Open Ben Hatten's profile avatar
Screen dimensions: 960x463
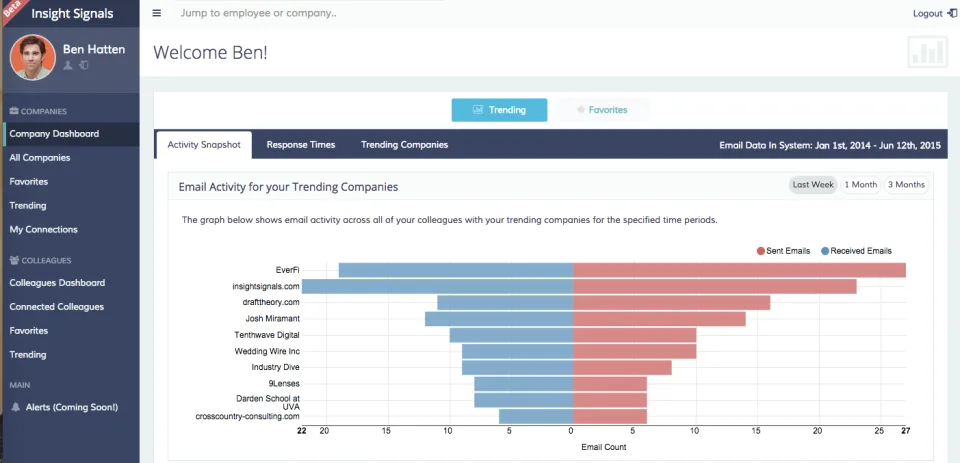click(32, 57)
